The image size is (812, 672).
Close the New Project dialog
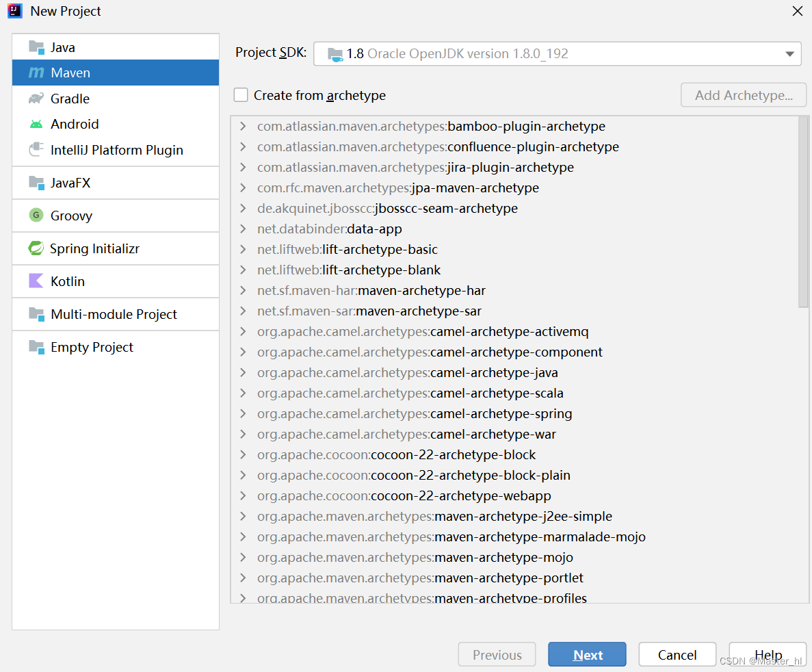tap(798, 11)
